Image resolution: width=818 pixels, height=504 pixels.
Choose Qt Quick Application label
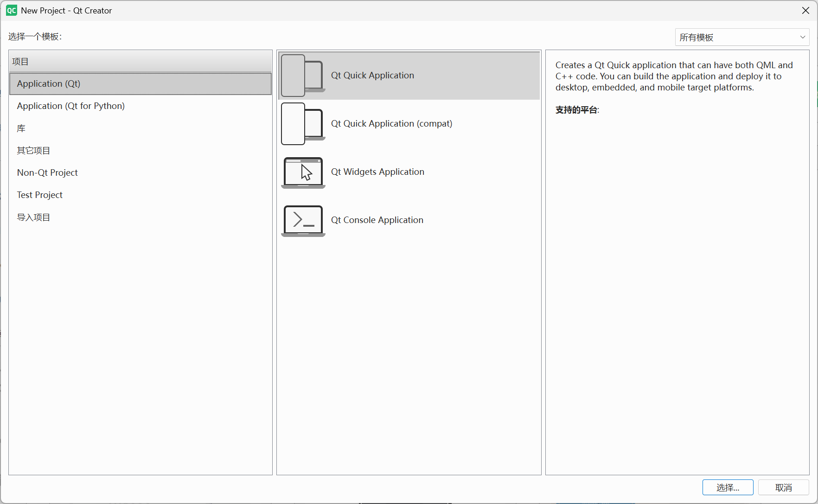tap(372, 76)
